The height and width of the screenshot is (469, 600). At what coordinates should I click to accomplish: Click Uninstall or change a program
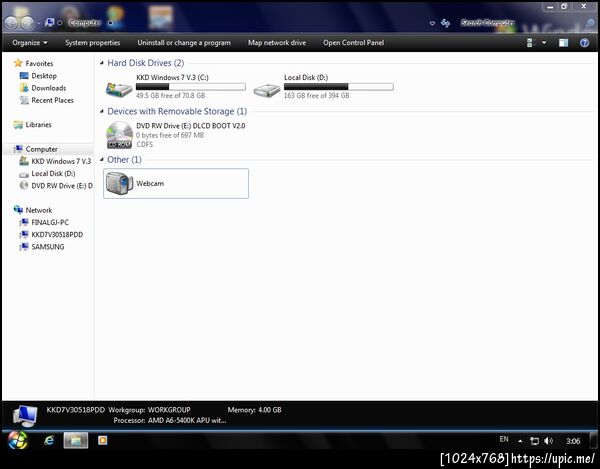point(184,43)
